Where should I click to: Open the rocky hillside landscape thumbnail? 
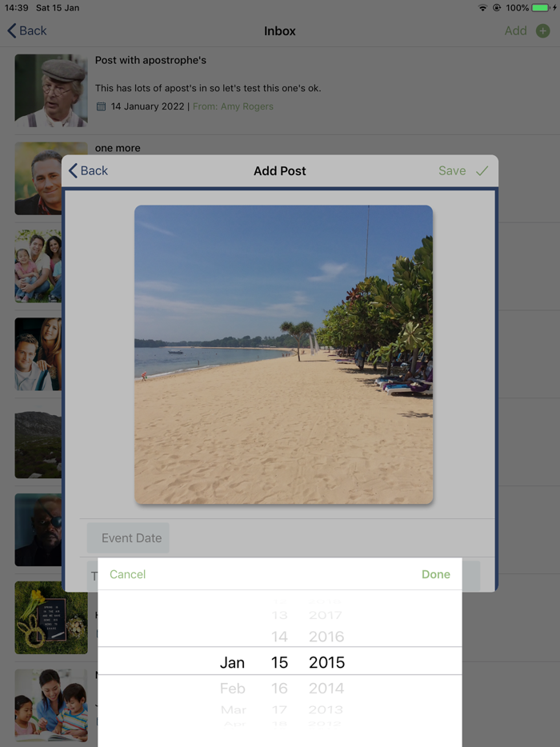38,441
